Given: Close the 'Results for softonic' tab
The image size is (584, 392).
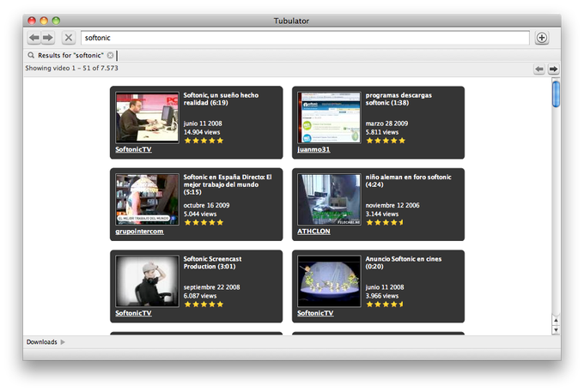Looking at the screenshot, I should pyautogui.click(x=110, y=55).
